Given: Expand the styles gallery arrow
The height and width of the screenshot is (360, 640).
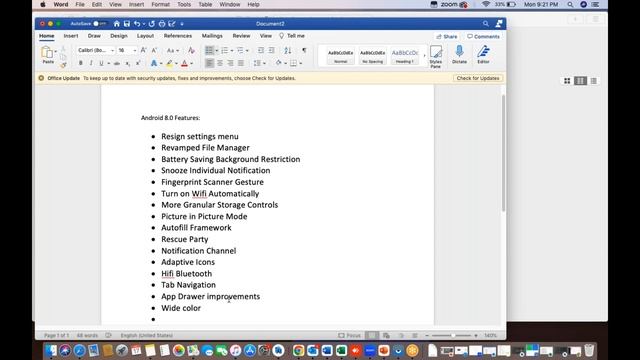Looking at the screenshot, I should tap(424, 56).
